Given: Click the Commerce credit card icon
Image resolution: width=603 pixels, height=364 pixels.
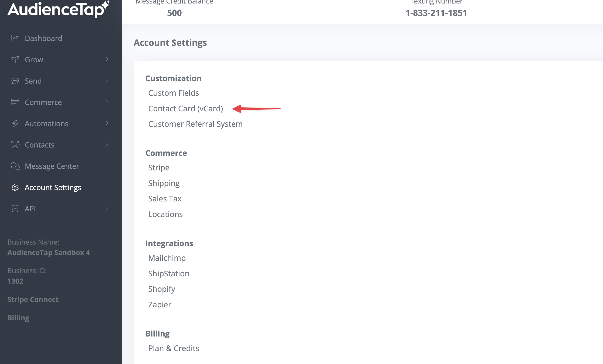Looking at the screenshot, I should (x=15, y=102).
